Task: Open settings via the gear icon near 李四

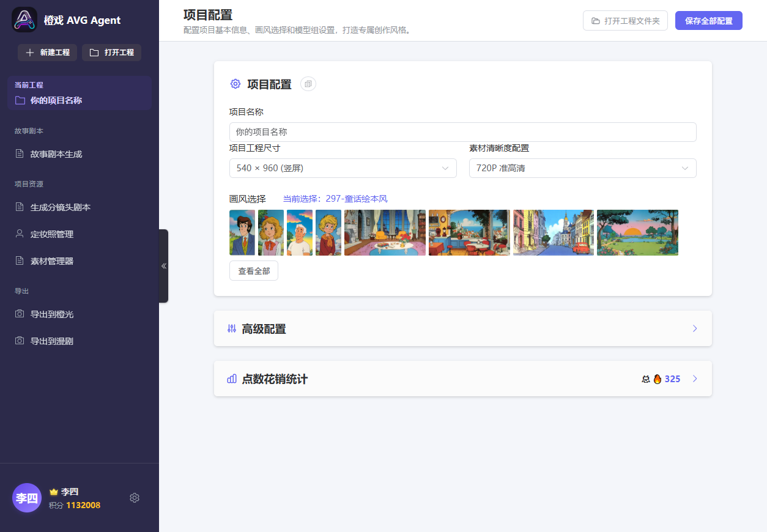Action: click(135, 498)
